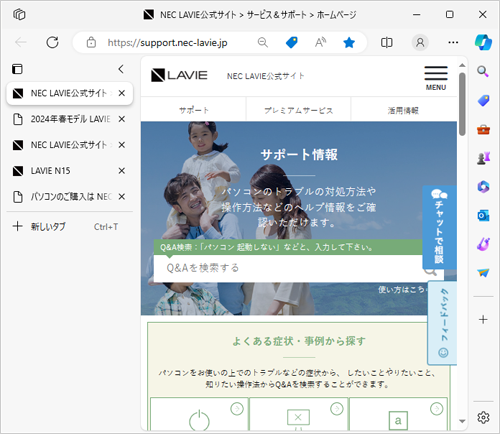Open the Workspaces icon in title bar

[x=19, y=14]
